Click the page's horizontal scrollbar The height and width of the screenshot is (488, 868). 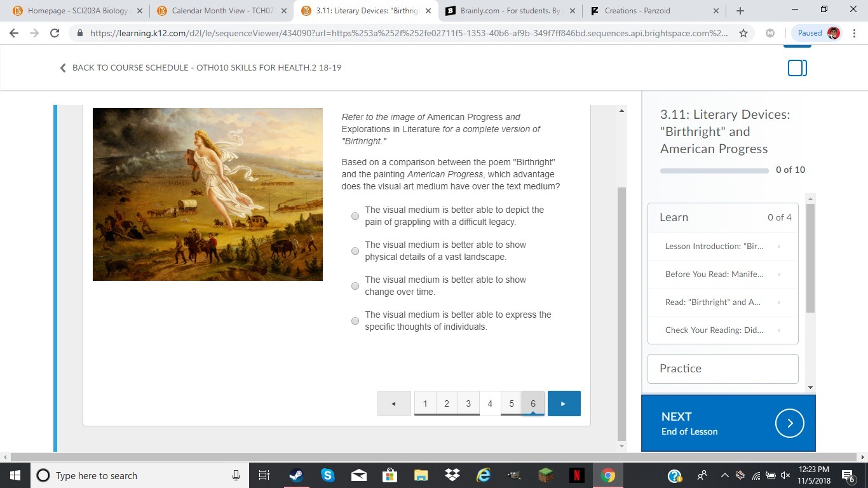click(x=433, y=457)
